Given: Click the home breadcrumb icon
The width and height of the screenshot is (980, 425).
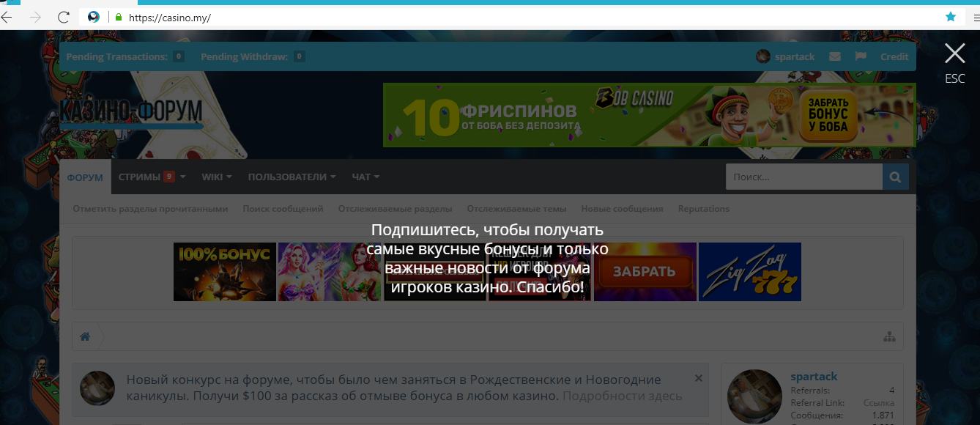Looking at the screenshot, I should tap(85, 336).
